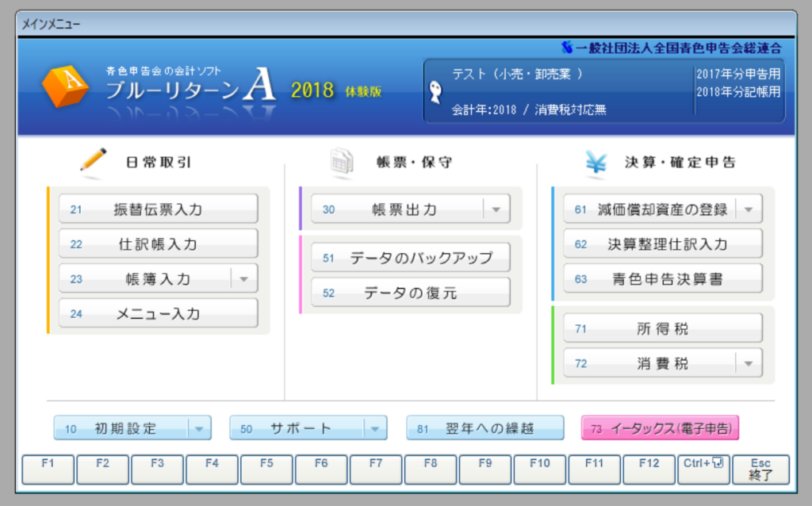Click the Ctrl+Enter key button

704,470
